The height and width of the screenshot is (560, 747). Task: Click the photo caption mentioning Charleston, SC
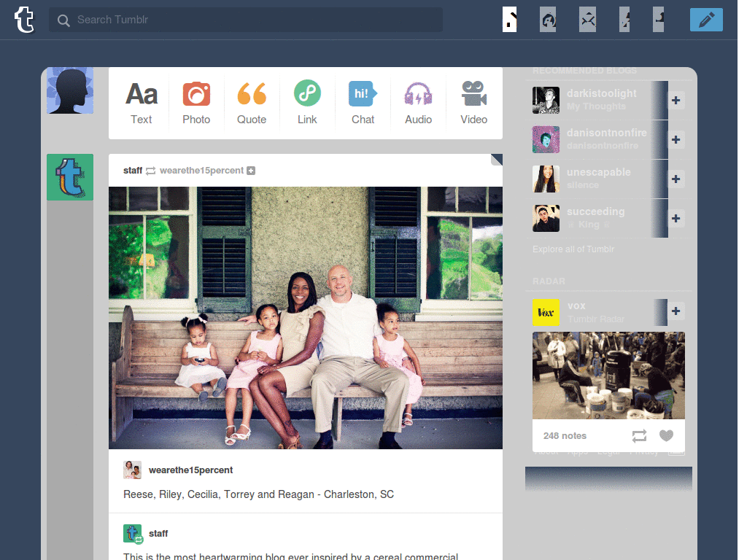(x=258, y=494)
